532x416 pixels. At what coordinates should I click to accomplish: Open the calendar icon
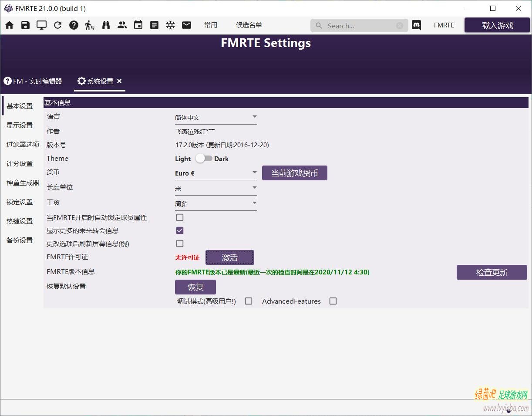(x=138, y=25)
